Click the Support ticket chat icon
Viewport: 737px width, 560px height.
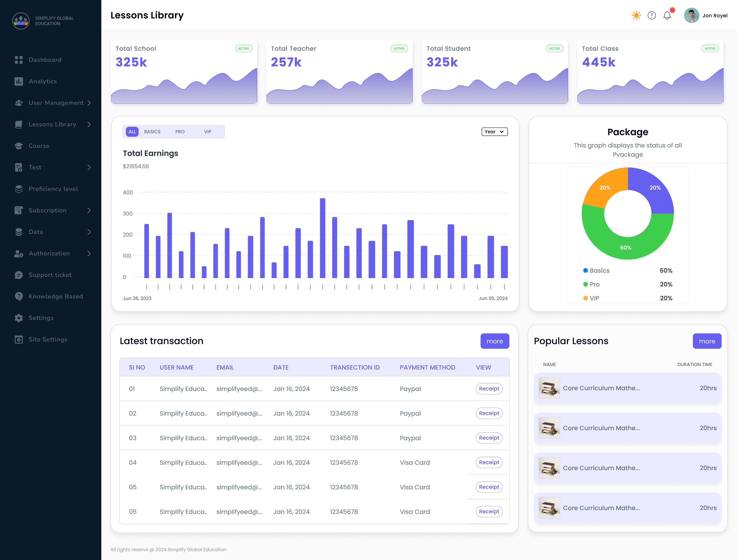tap(19, 275)
